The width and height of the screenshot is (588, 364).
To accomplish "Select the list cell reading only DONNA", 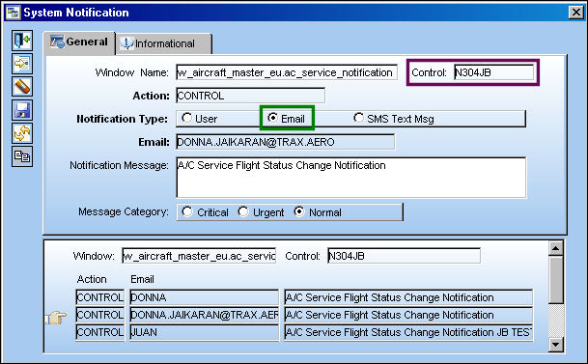I will tap(205, 297).
